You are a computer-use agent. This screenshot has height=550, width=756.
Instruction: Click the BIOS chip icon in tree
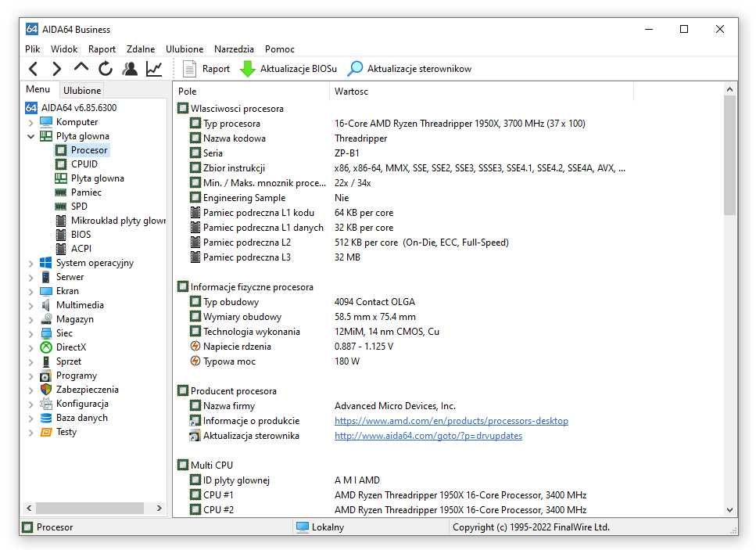coord(61,235)
